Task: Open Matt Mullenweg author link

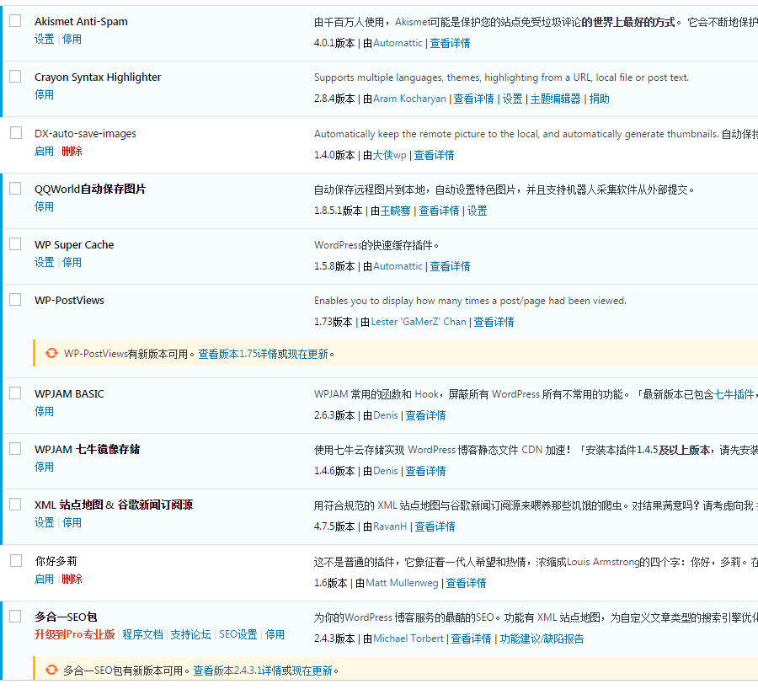Action: pos(402,583)
